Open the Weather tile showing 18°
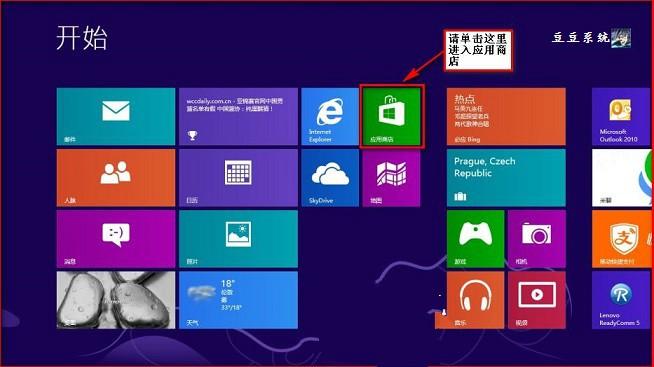Screen dimensions: 654x367 [238, 300]
